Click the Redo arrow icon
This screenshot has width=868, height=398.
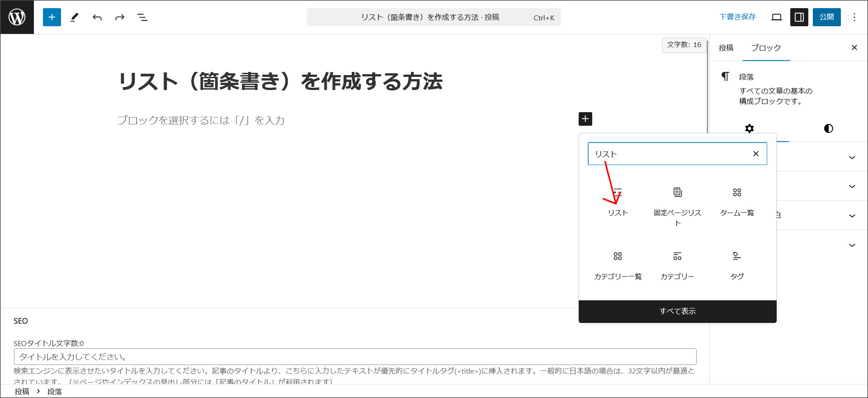[120, 17]
